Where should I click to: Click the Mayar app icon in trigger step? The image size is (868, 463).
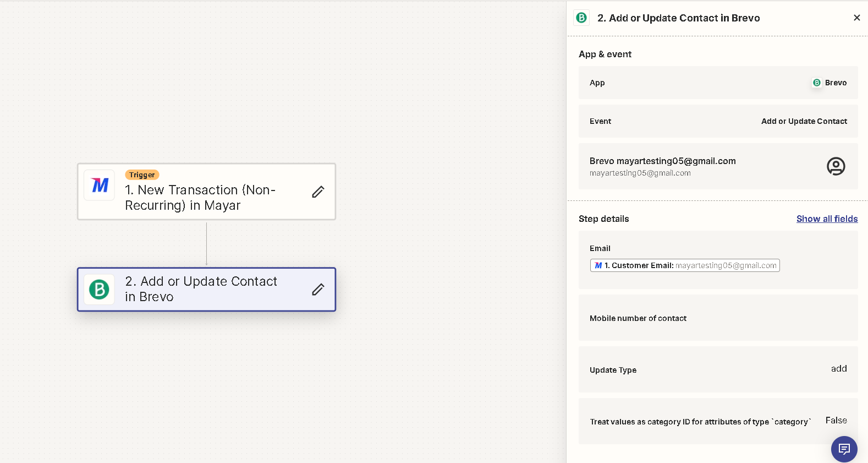pyautogui.click(x=100, y=185)
